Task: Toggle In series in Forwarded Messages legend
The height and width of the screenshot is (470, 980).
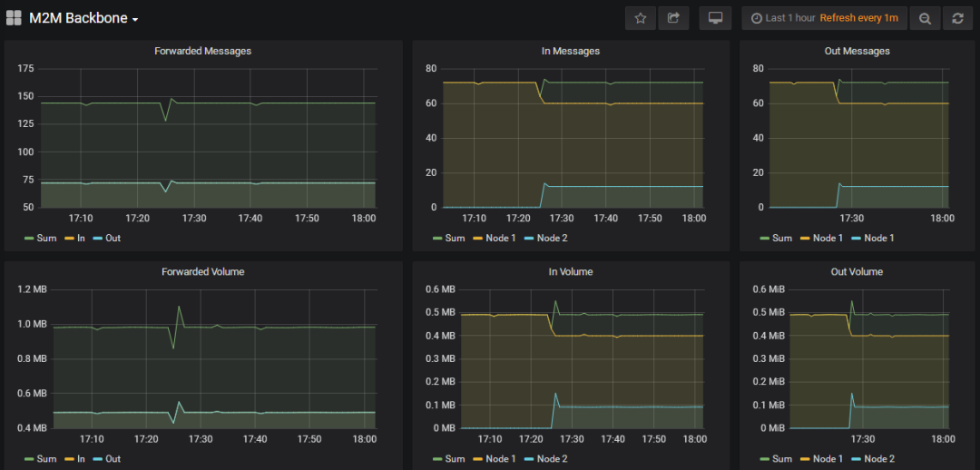Action: [73, 238]
